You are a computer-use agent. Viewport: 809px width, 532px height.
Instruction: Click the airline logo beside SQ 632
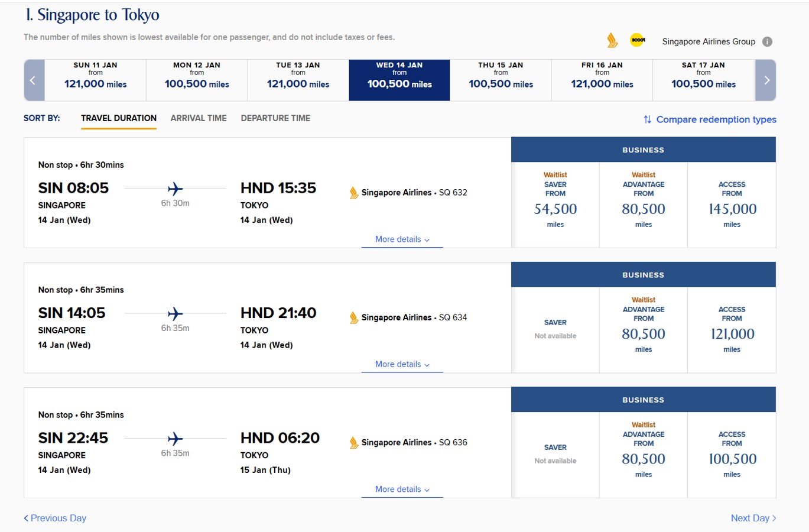[353, 193]
